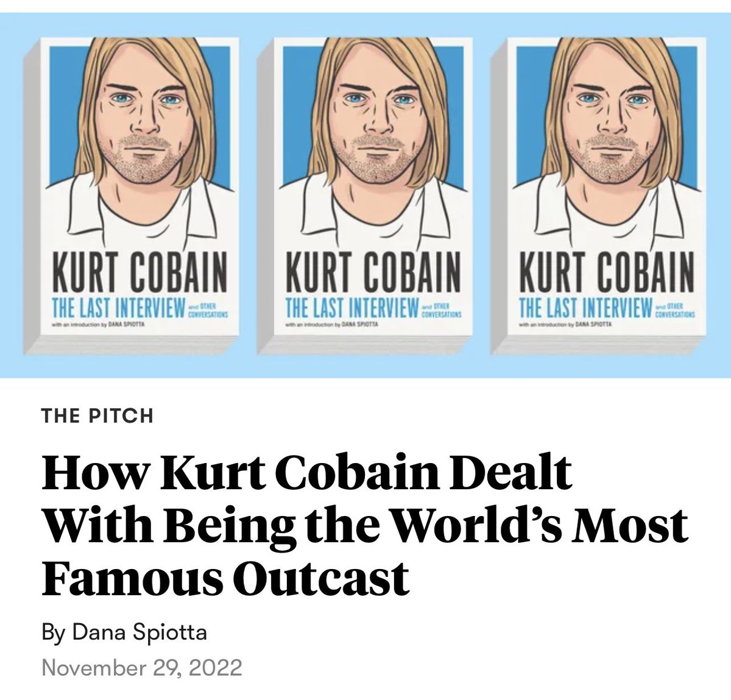Click the November 29, 2022 publish date

(x=142, y=667)
